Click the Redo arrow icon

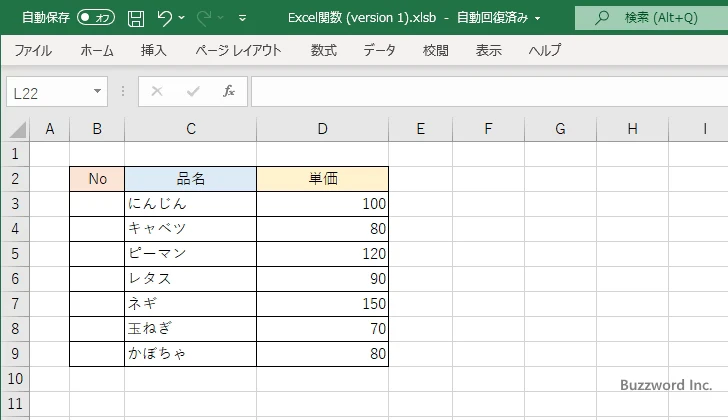click(x=206, y=18)
